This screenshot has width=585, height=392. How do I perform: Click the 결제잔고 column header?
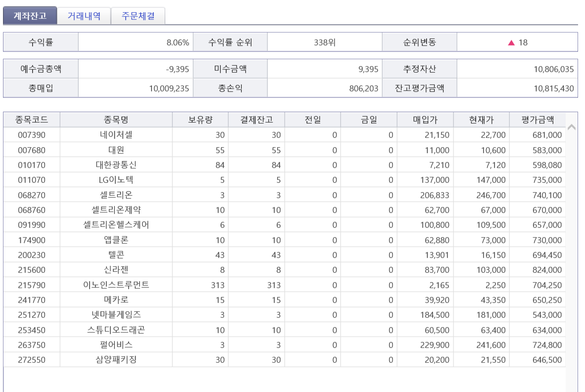pos(256,120)
